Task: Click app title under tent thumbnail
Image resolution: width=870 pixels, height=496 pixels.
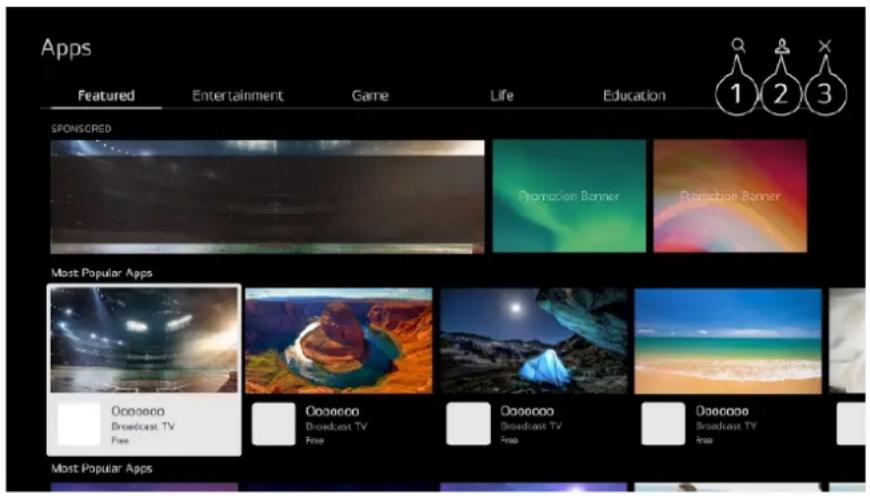Action: click(x=527, y=412)
